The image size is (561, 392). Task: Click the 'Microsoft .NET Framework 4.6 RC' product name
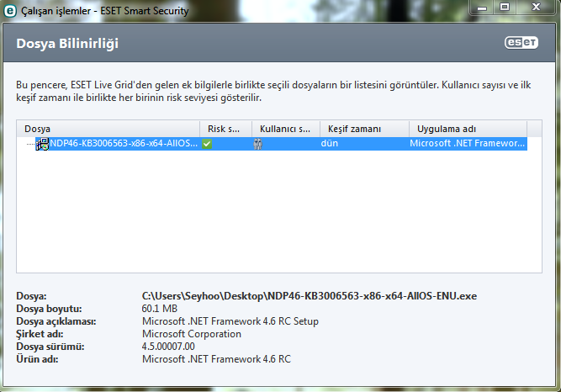[x=216, y=359]
